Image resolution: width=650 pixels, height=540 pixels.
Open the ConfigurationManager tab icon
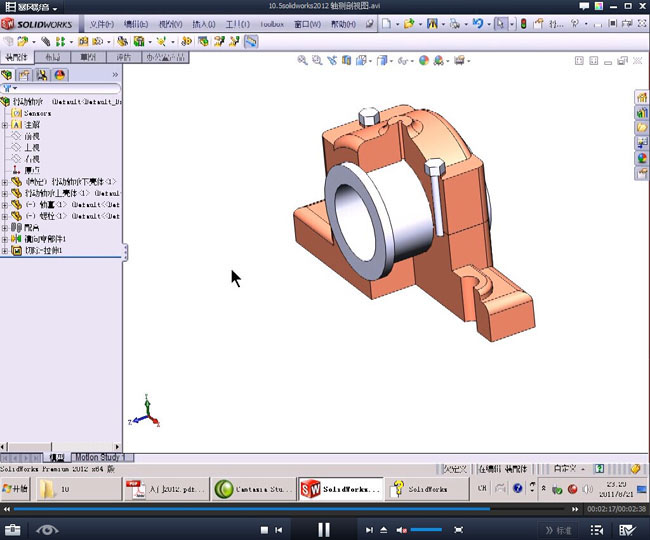coord(42,75)
